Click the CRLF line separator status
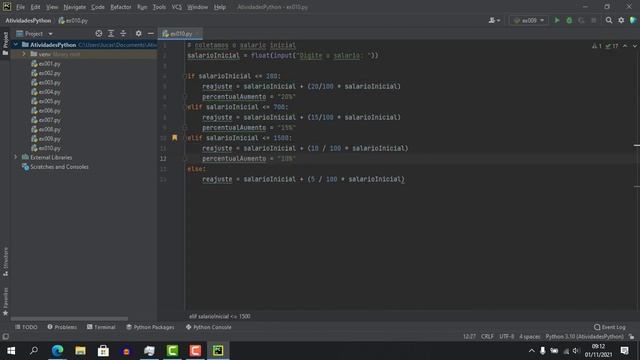The height and width of the screenshot is (360, 640). coord(487,337)
